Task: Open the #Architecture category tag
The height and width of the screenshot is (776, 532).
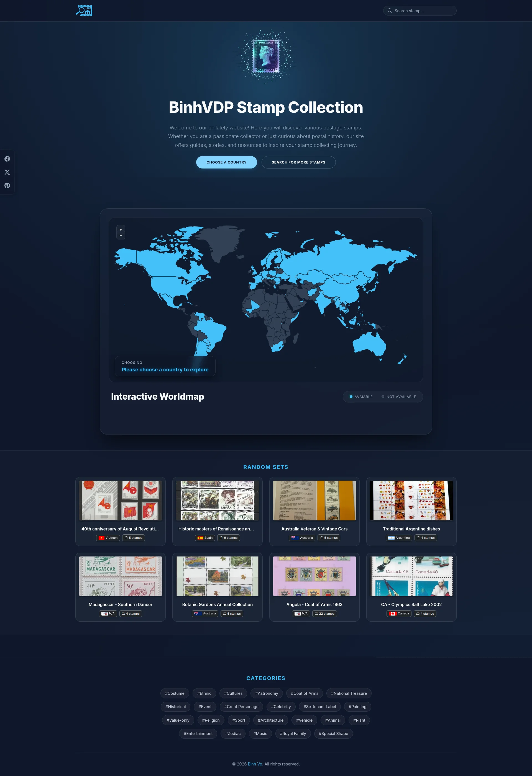Action: point(271,720)
